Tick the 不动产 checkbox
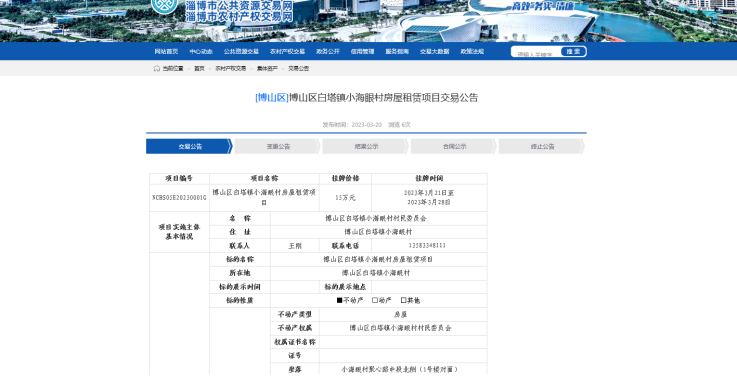 (339, 300)
